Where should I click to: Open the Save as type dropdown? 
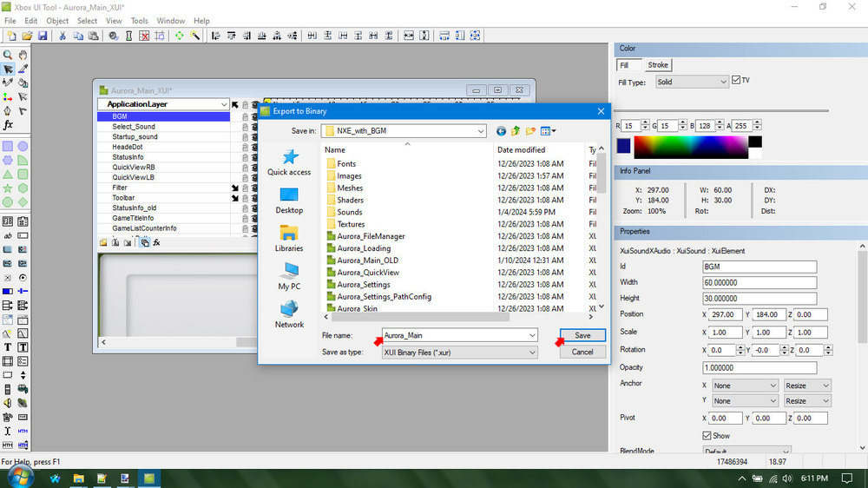coord(532,353)
